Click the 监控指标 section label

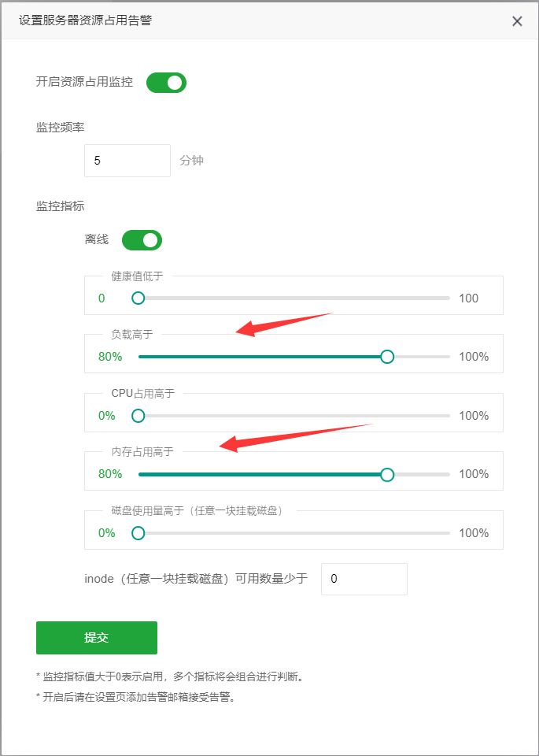pyautogui.click(x=61, y=207)
